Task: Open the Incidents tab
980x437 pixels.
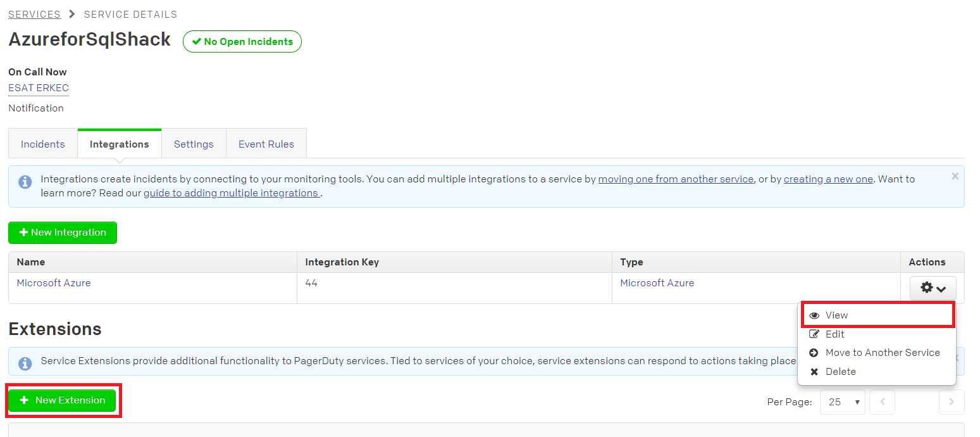Action: pyautogui.click(x=43, y=144)
